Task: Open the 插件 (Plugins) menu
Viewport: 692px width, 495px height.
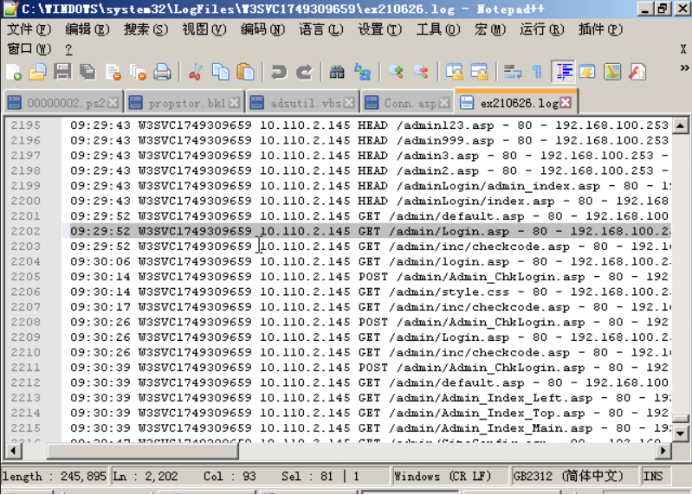Action: point(598,30)
